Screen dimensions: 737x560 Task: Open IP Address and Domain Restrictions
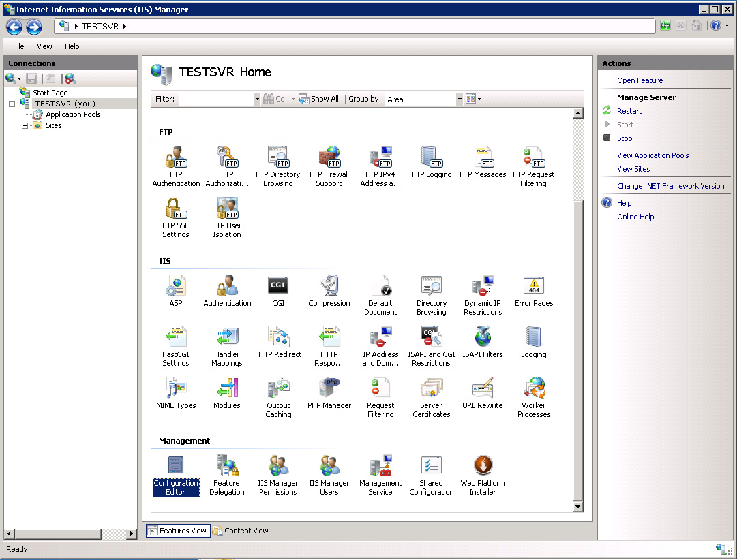pos(380,346)
